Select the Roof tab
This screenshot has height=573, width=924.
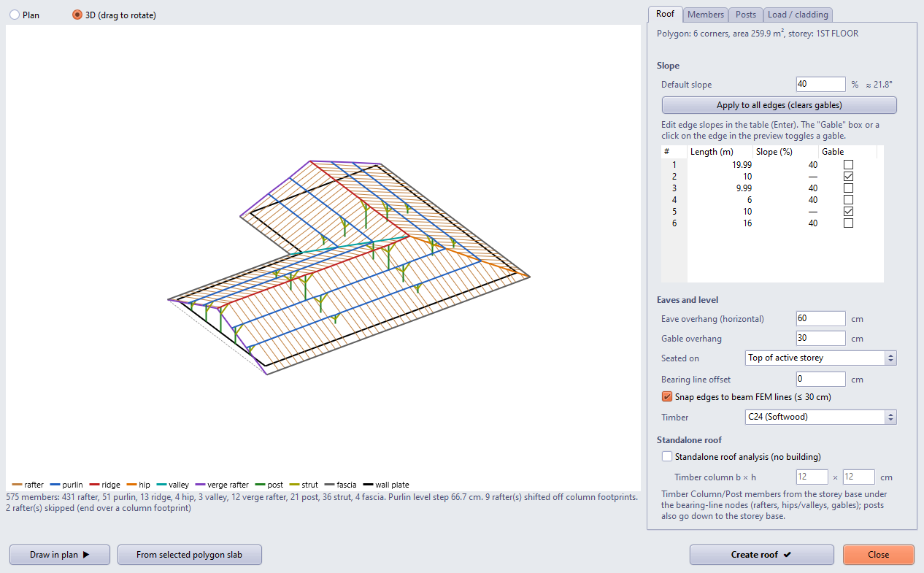tap(666, 14)
